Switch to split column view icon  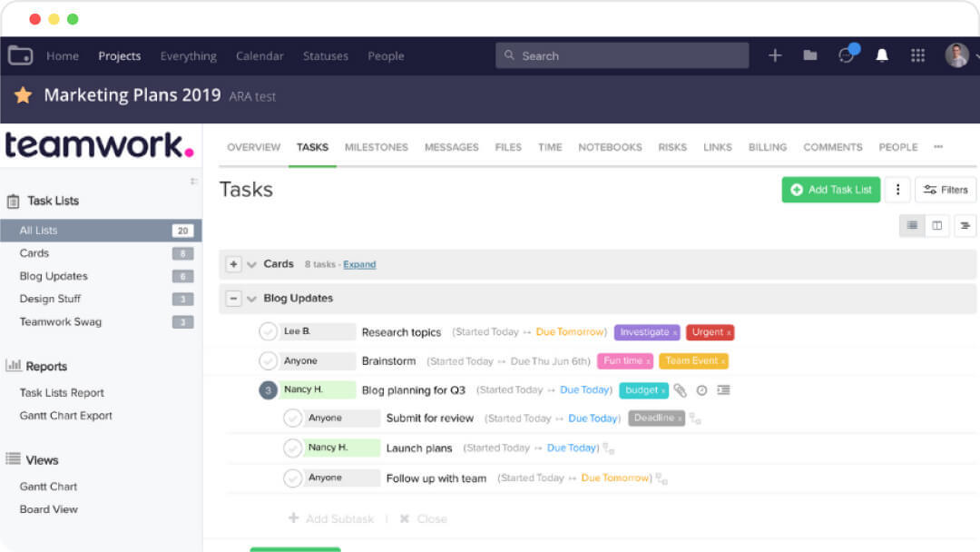pyautogui.click(x=937, y=225)
